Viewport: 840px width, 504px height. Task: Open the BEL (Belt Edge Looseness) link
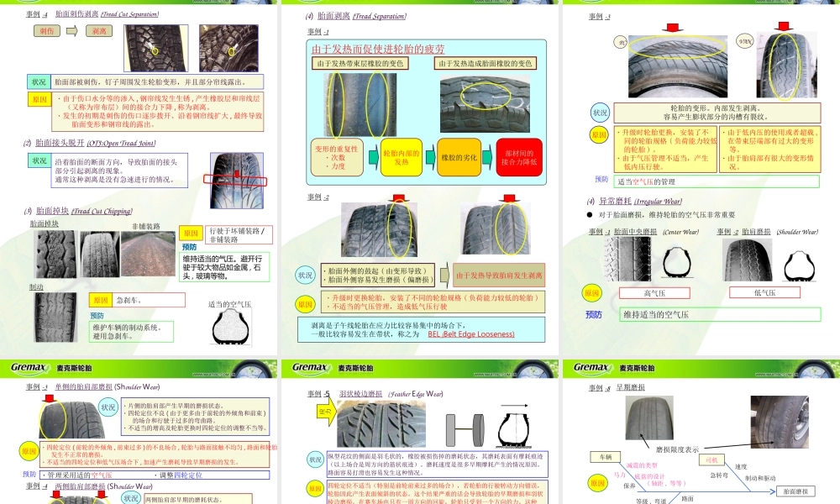471,334
